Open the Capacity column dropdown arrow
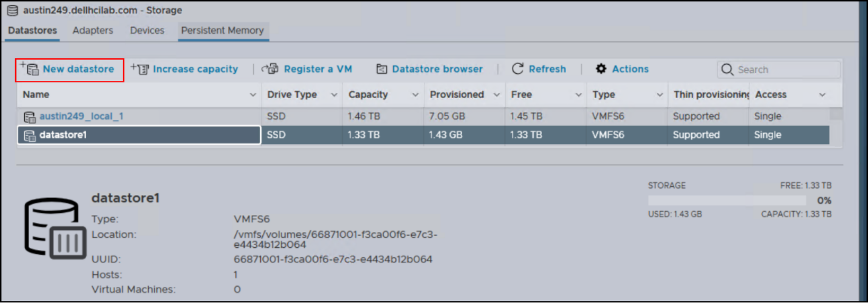The image size is (868, 303). pyautogui.click(x=415, y=95)
